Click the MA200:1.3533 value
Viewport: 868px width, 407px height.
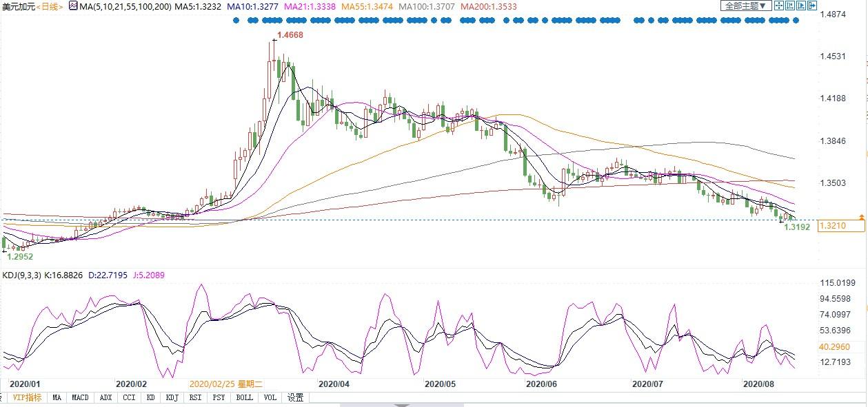coord(488,6)
